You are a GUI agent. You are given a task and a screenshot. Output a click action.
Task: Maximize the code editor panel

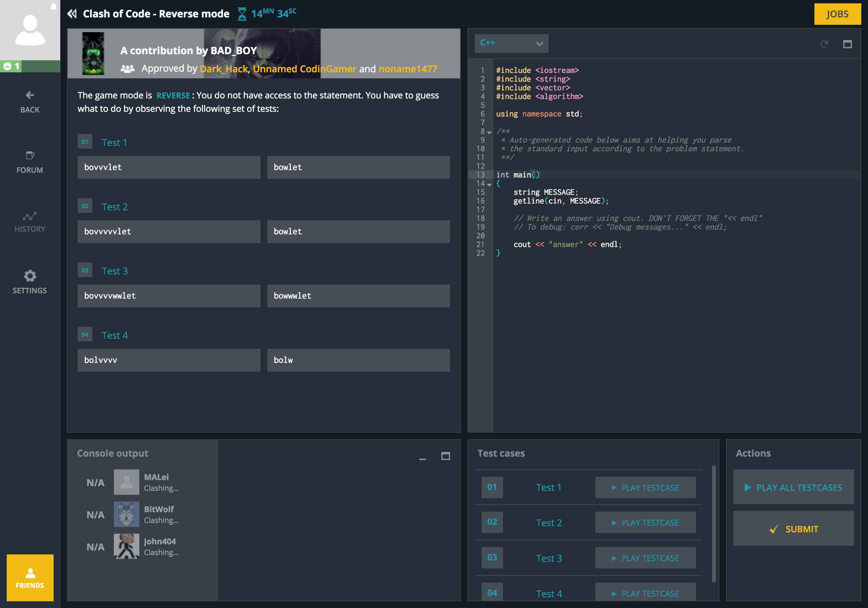[847, 44]
